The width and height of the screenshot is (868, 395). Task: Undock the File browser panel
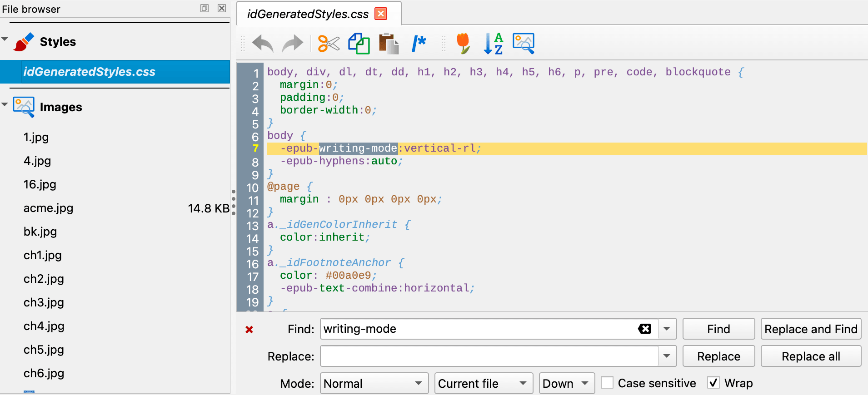tap(205, 8)
